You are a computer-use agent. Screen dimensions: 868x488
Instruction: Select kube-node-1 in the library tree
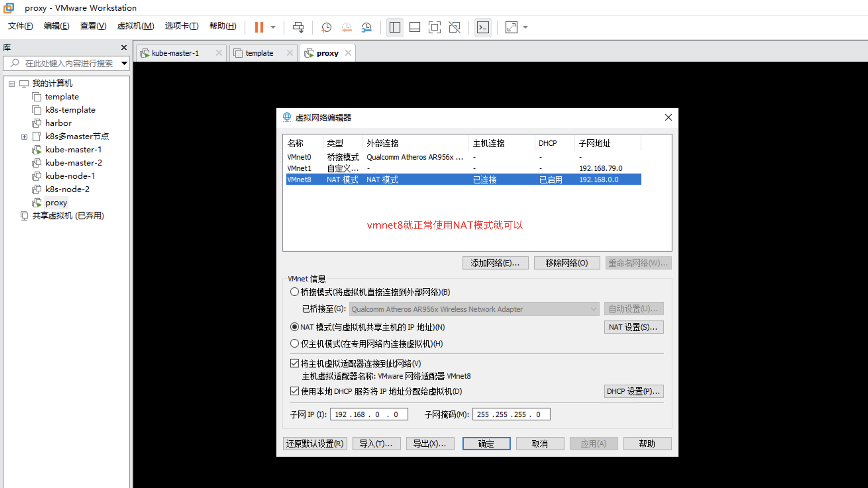click(70, 176)
